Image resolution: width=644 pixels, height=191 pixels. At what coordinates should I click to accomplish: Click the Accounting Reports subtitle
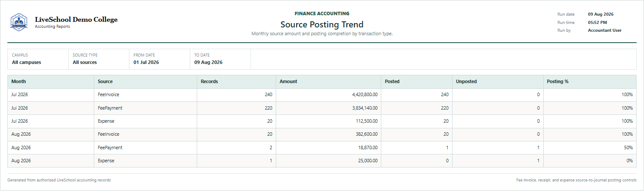(52, 27)
